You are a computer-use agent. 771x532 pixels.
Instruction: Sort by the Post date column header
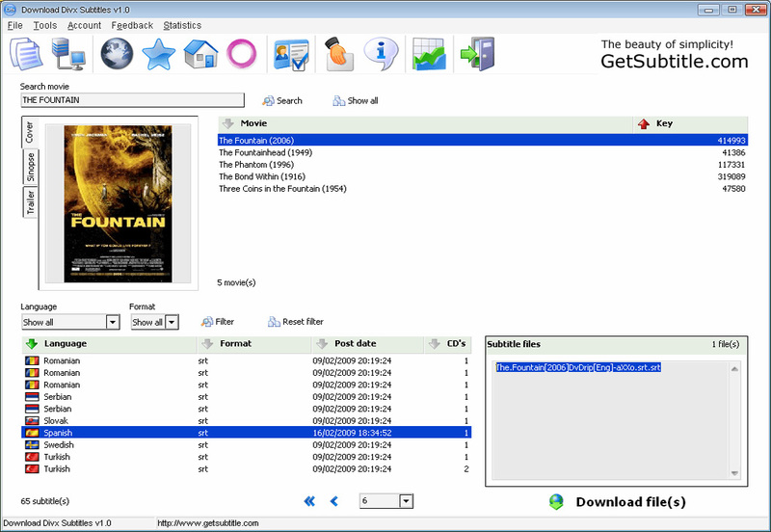tap(368, 344)
